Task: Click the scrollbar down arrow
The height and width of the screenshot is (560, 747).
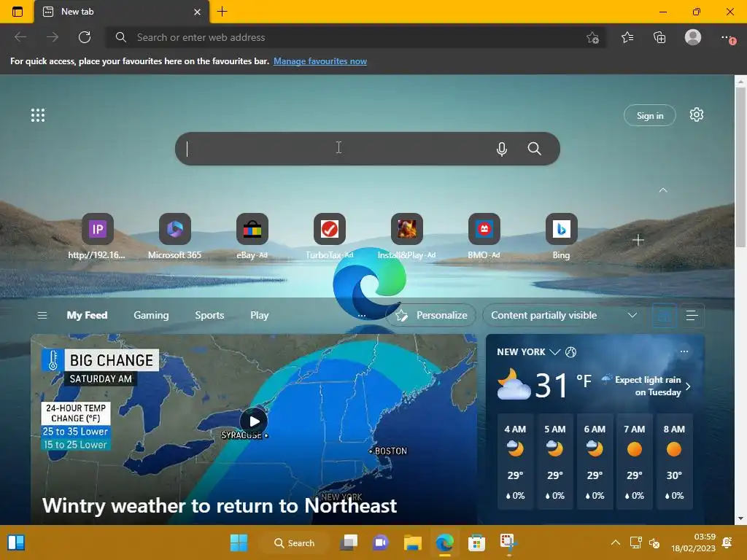Action: [x=740, y=518]
